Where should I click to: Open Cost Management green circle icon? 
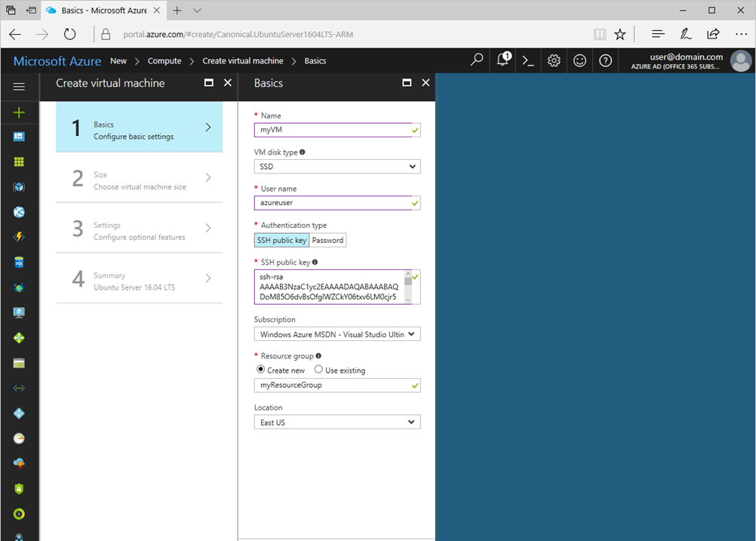click(x=19, y=514)
